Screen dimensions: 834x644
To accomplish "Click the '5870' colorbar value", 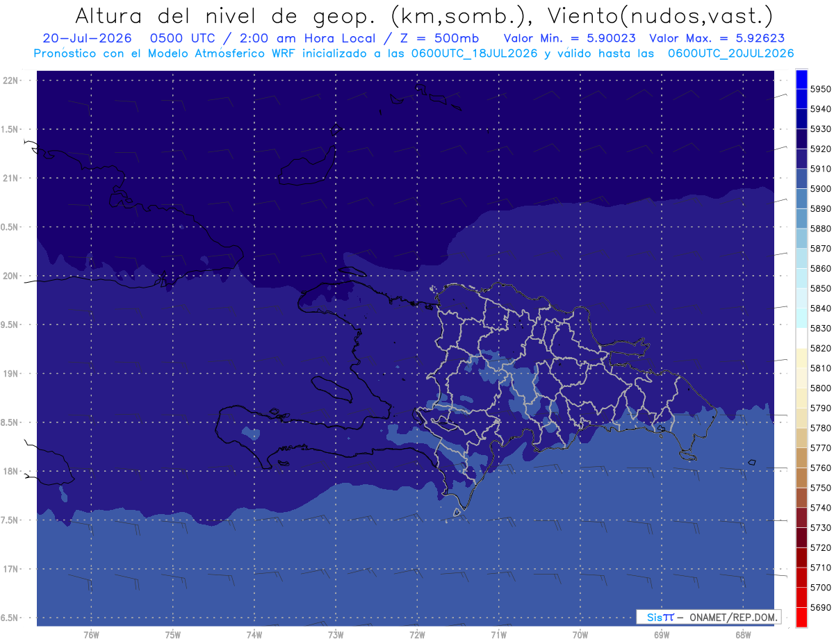I will [x=820, y=249].
